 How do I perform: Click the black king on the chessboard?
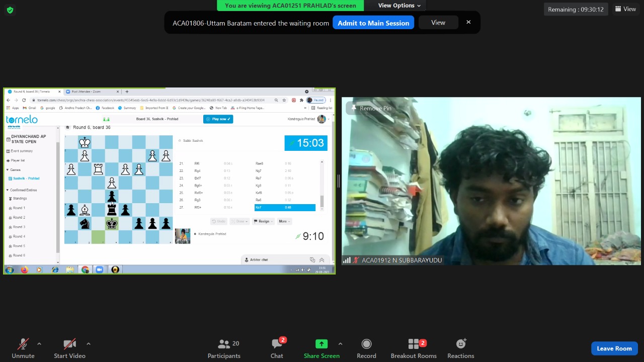click(112, 224)
